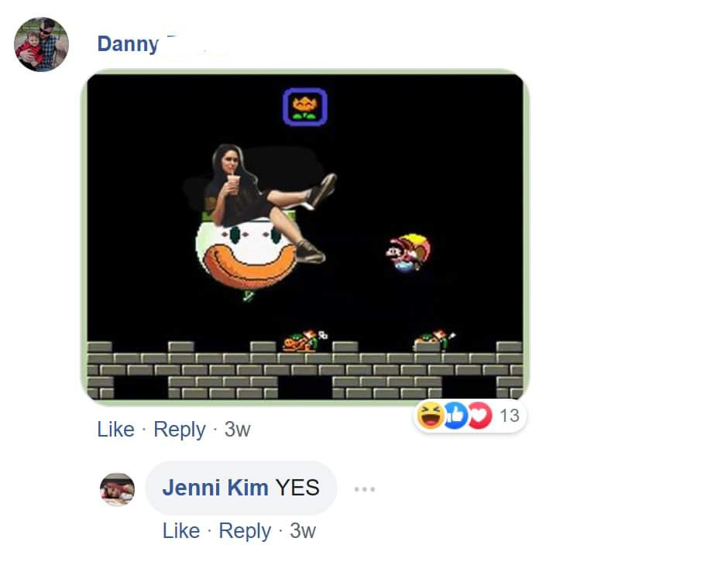
Task: Open Jenni Kim's profile name link
Action: click(215, 488)
